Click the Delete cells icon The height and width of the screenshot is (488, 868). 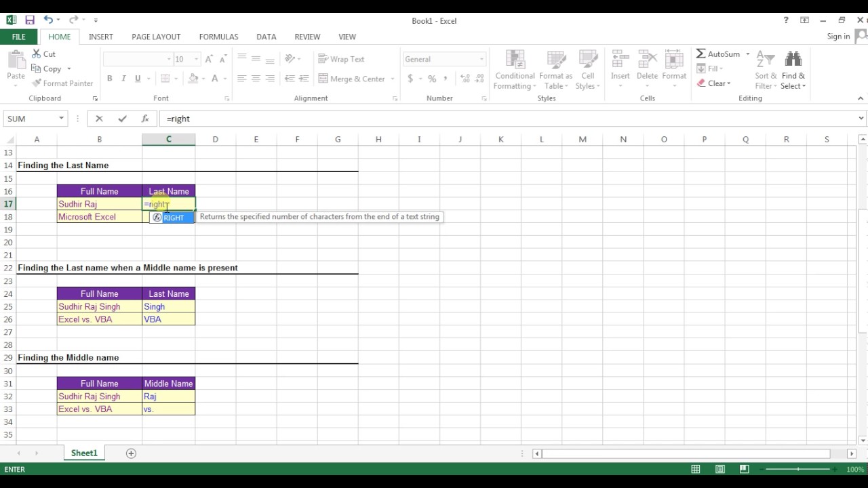click(x=647, y=60)
